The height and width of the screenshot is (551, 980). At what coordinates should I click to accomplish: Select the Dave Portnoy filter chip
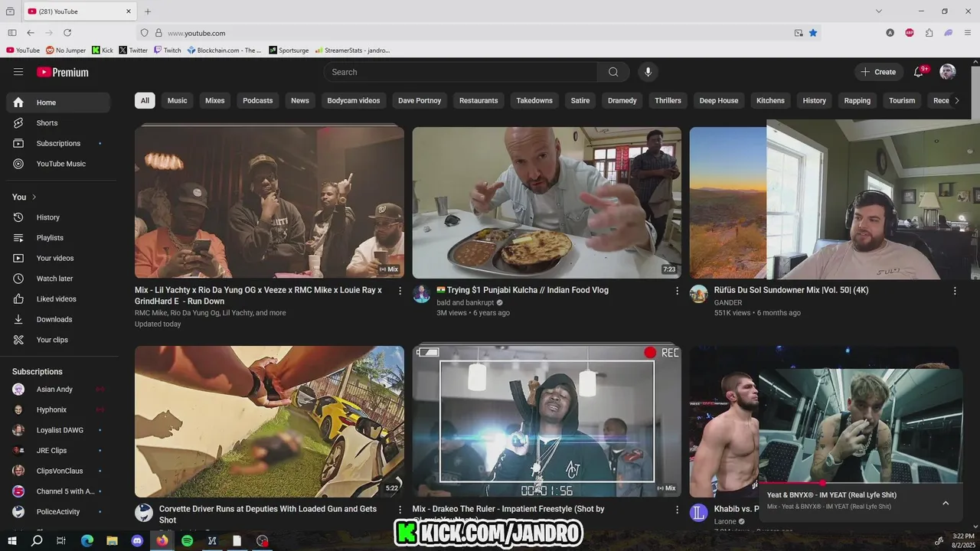coord(420,100)
